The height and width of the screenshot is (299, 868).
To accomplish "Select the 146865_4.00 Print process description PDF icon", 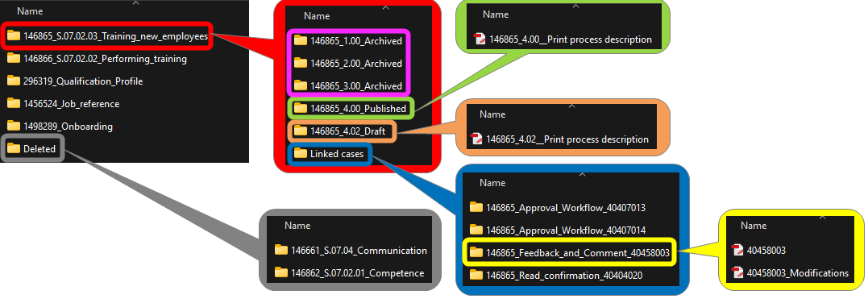I will pyautogui.click(x=480, y=39).
